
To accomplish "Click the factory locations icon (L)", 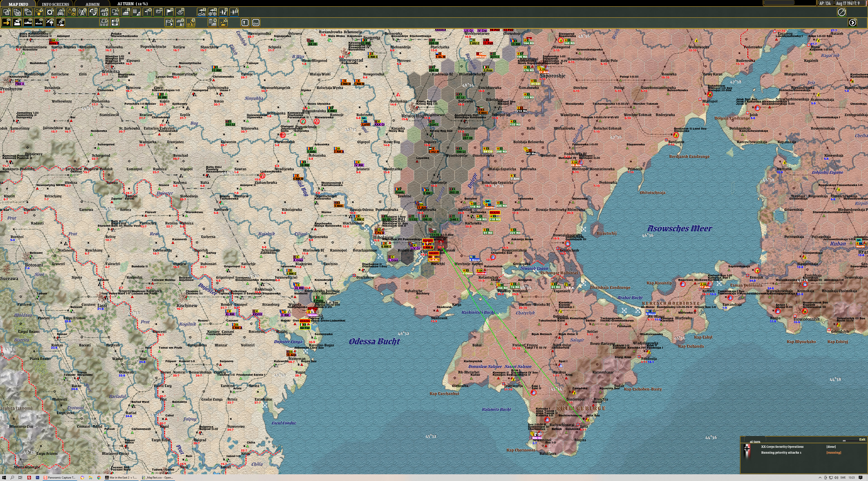I will [x=126, y=12].
